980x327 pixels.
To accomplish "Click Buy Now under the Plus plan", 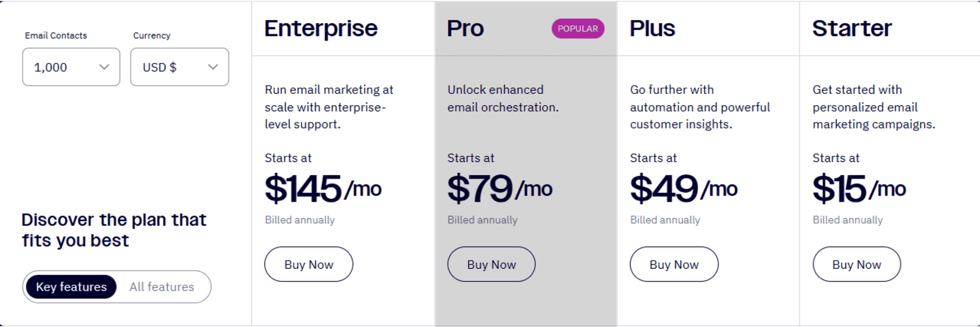I will 674,264.
